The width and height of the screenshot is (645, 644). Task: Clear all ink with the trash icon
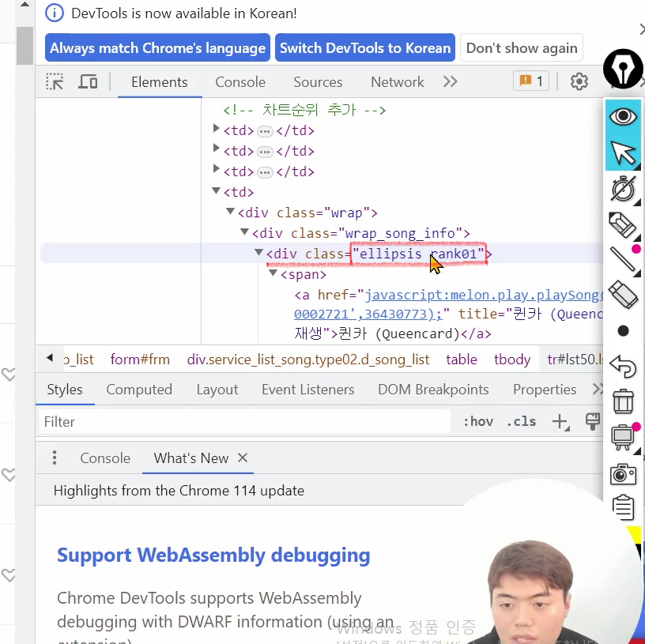pyautogui.click(x=623, y=401)
